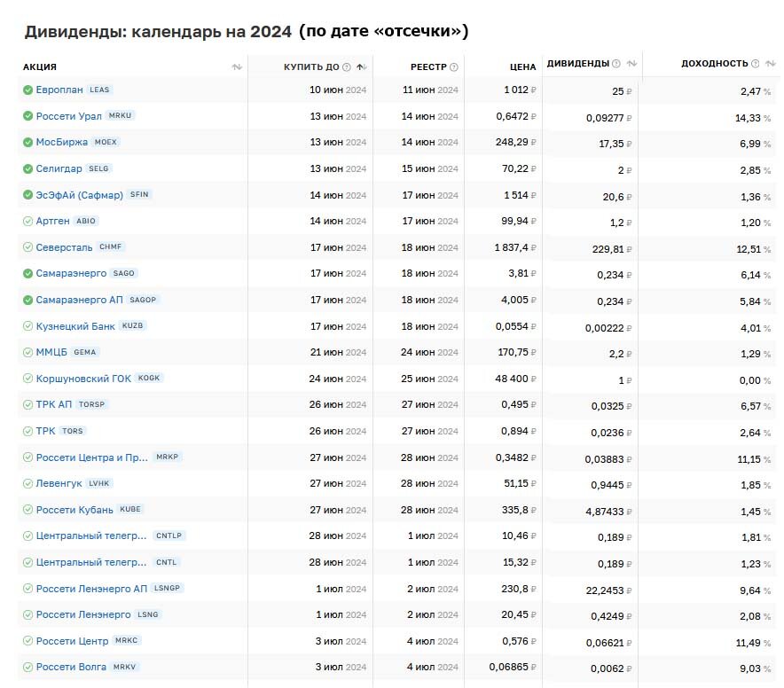Open Центральный телеграф CNTLP link

[x=91, y=536]
